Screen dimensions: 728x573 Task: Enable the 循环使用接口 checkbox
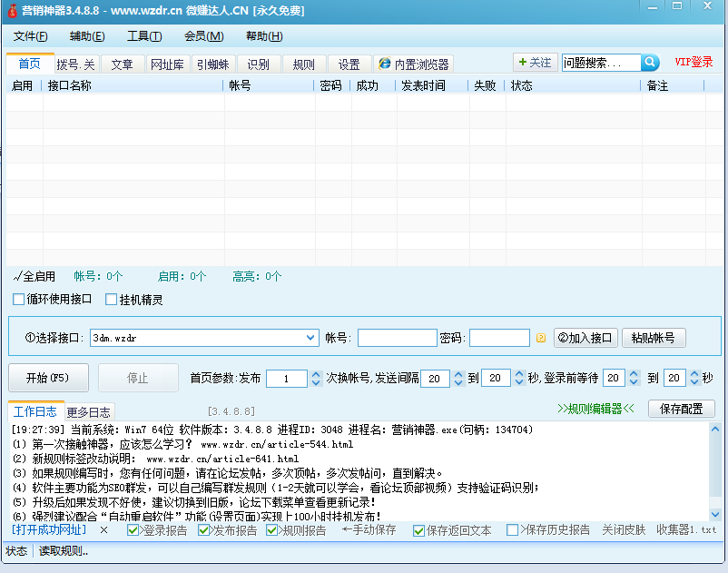click(x=19, y=300)
